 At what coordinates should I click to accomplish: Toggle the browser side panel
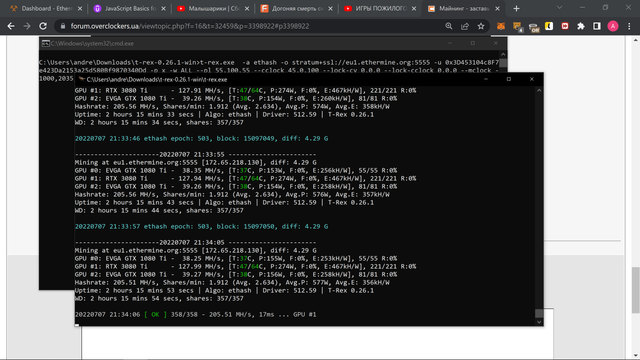click(x=597, y=26)
